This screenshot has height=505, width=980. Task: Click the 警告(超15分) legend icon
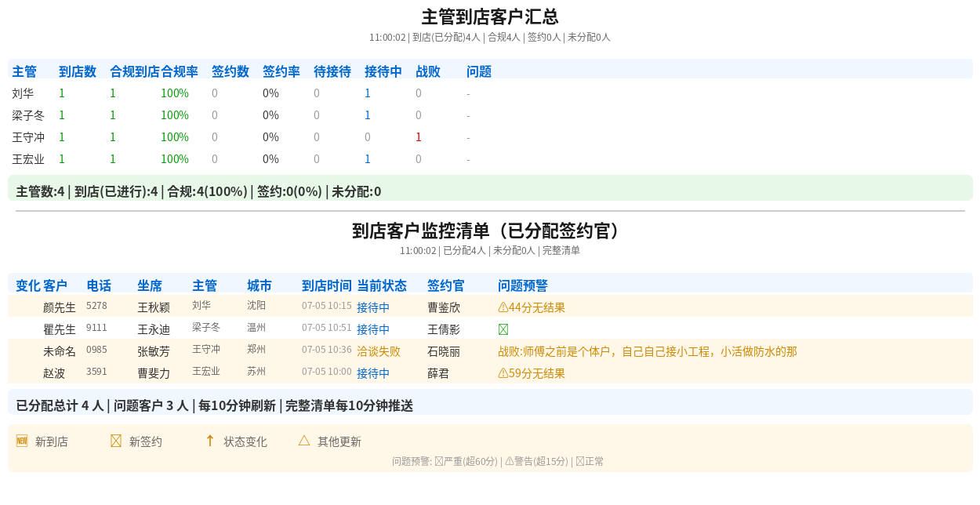[x=510, y=461]
